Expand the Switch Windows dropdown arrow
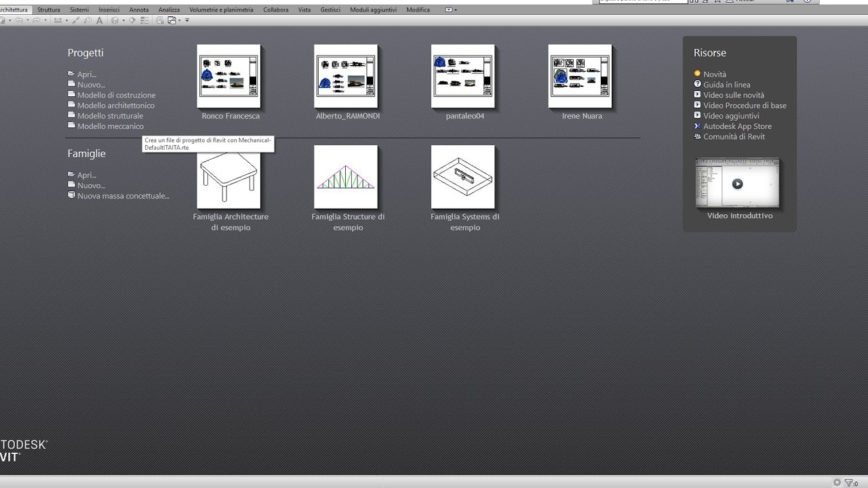The height and width of the screenshot is (488, 868). 180,20
